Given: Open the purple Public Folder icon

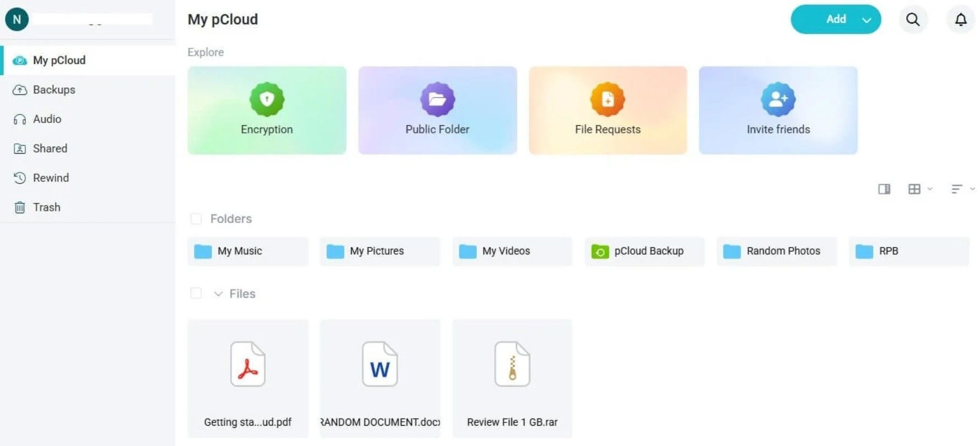Looking at the screenshot, I should pyautogui.click(x=437, y=99).
